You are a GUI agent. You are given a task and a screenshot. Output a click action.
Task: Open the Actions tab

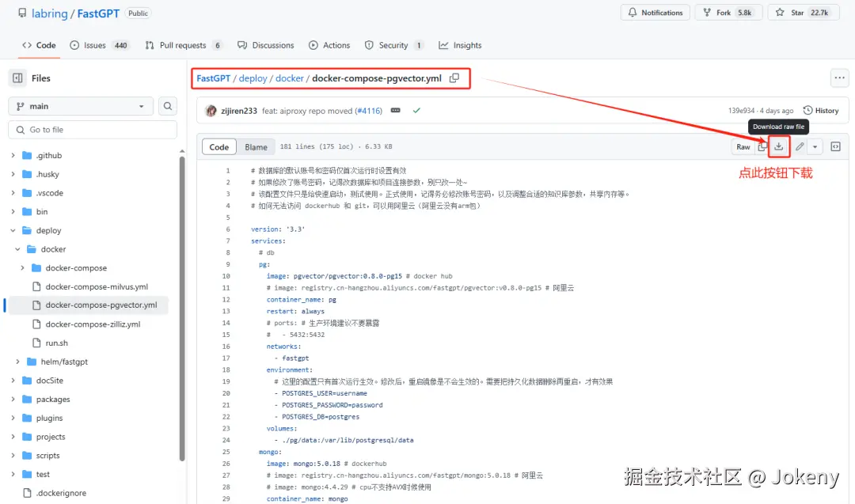point(329,45)
